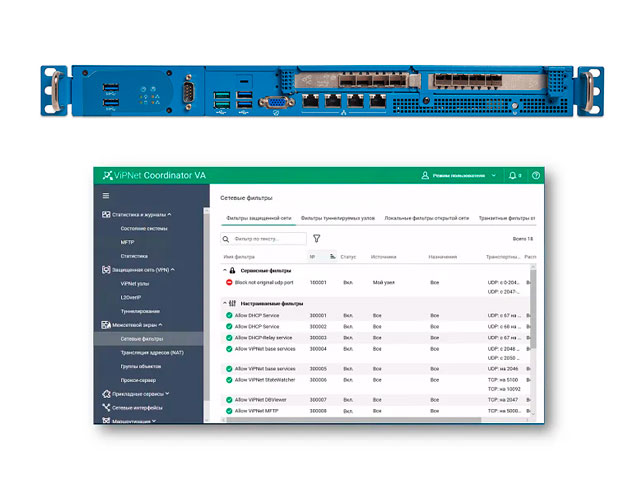Click the funnel filter icon
640x480 pixels.
317,239
